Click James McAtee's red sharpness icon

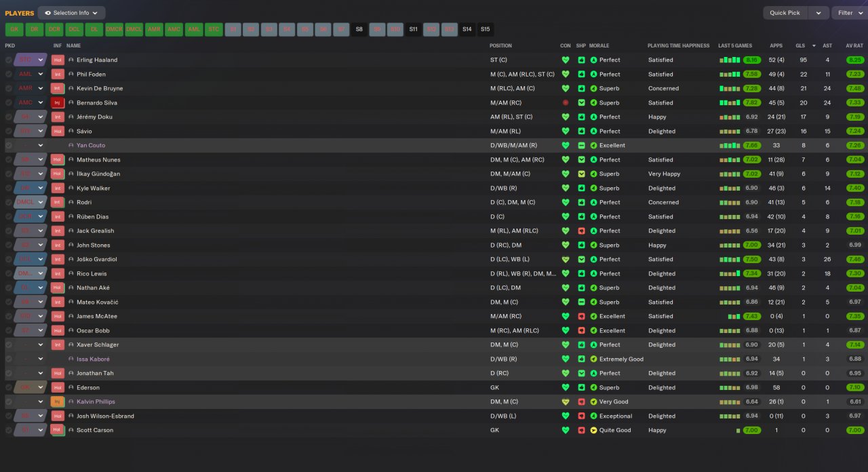tap(581, 316)
